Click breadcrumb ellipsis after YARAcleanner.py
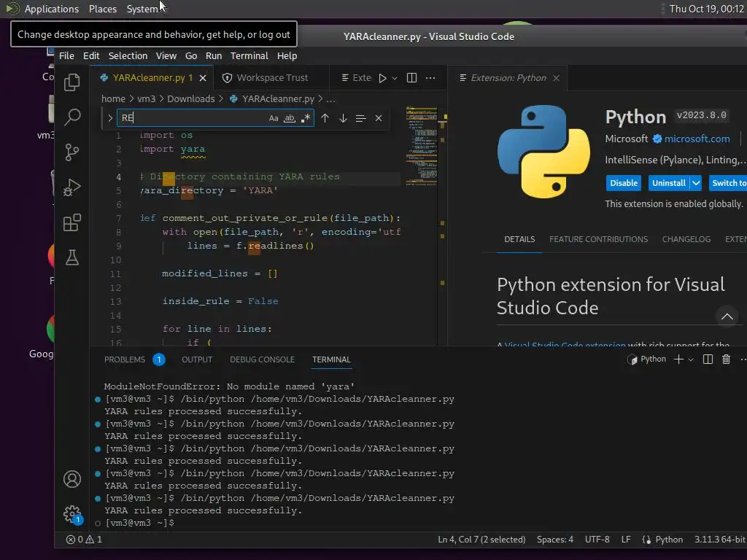747x560 pixels. click(x=330, y=99)
